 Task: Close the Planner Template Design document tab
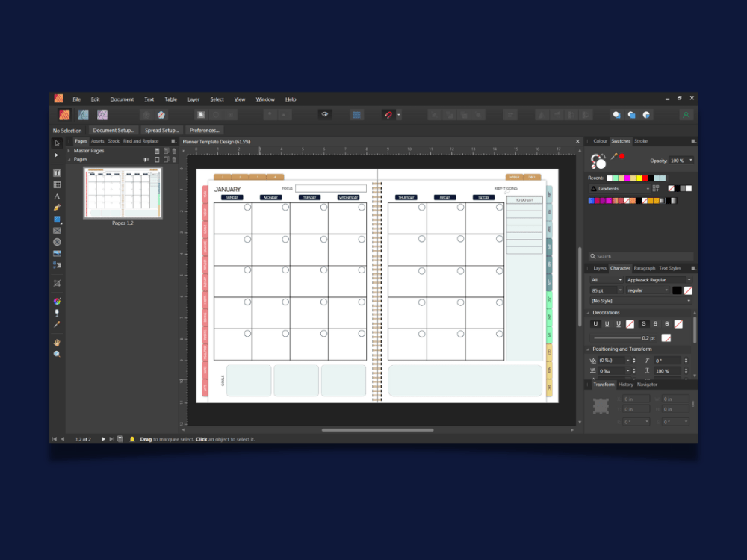point(577,141)
